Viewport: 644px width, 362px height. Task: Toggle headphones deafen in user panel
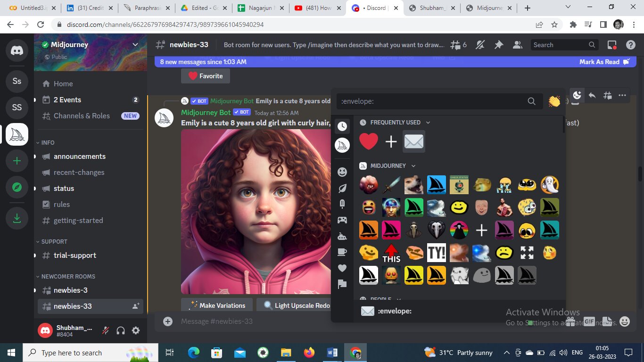pos(121,330)
